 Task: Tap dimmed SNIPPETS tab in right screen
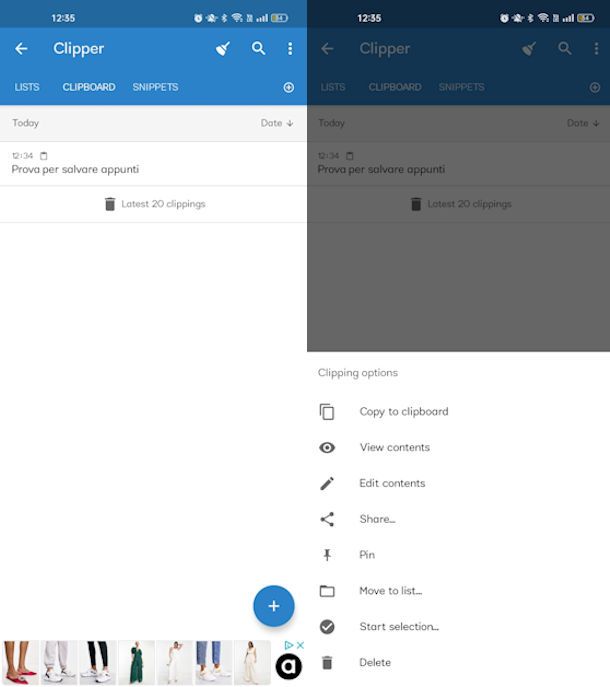coord(461,87)
